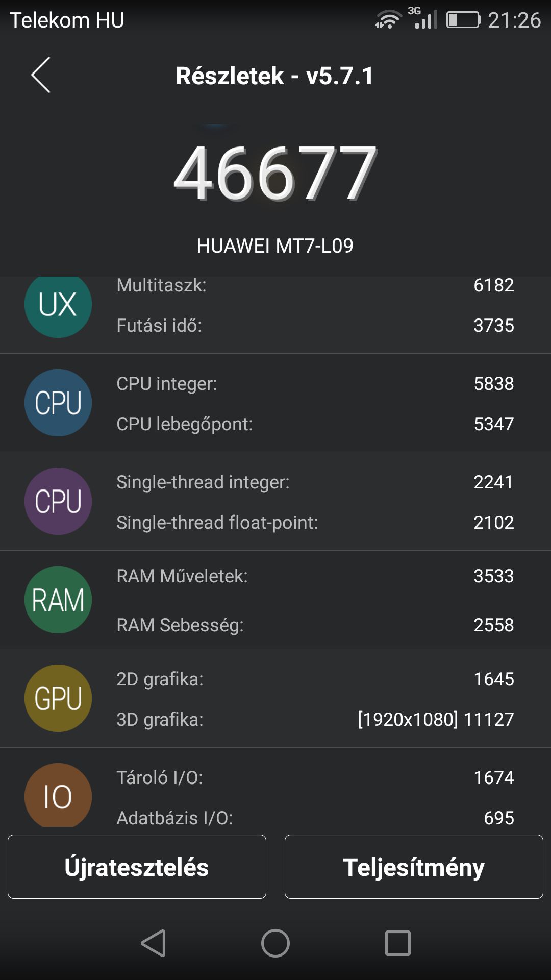This screenshot has width=551, height=980.
Task: Tap the Wi-Fi status icon
Action: click(388, 20)
